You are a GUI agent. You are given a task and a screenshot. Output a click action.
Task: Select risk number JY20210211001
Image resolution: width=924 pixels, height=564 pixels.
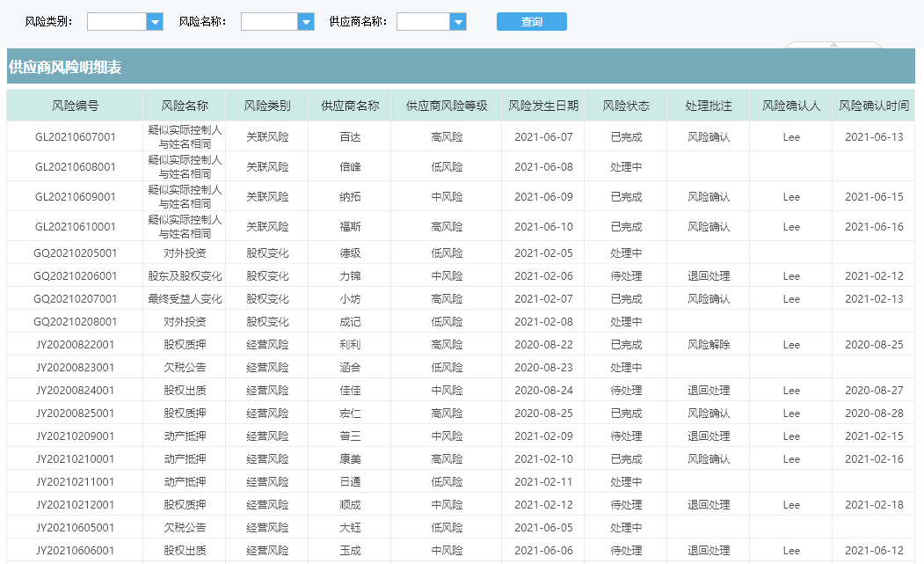[x=75, y=482]
